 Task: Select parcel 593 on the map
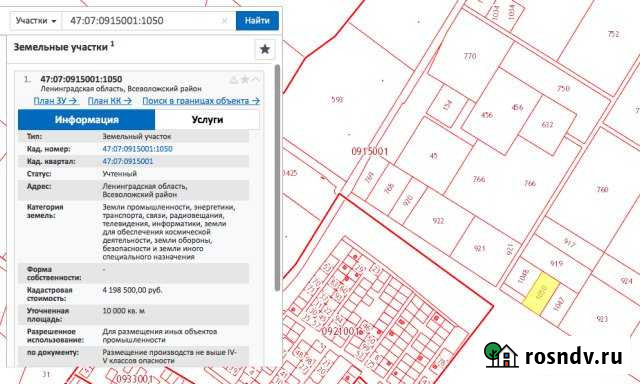(337, 99)
